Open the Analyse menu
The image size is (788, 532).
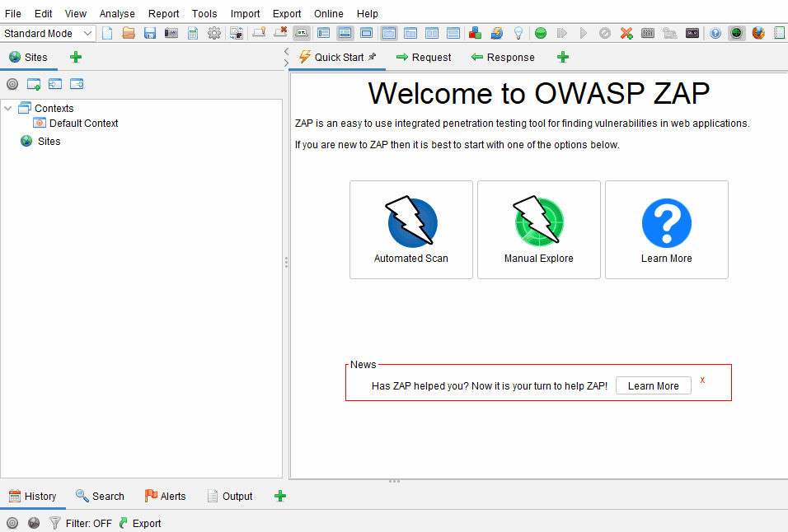(x=117, y=13)
